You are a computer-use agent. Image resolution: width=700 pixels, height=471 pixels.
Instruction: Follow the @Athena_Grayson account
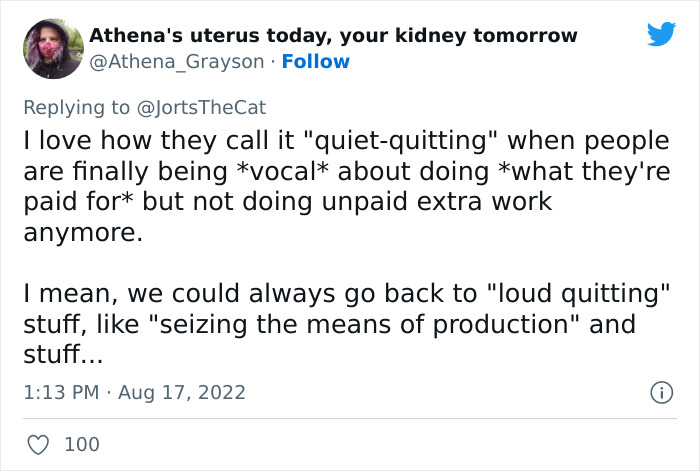[x=316, y=62]
